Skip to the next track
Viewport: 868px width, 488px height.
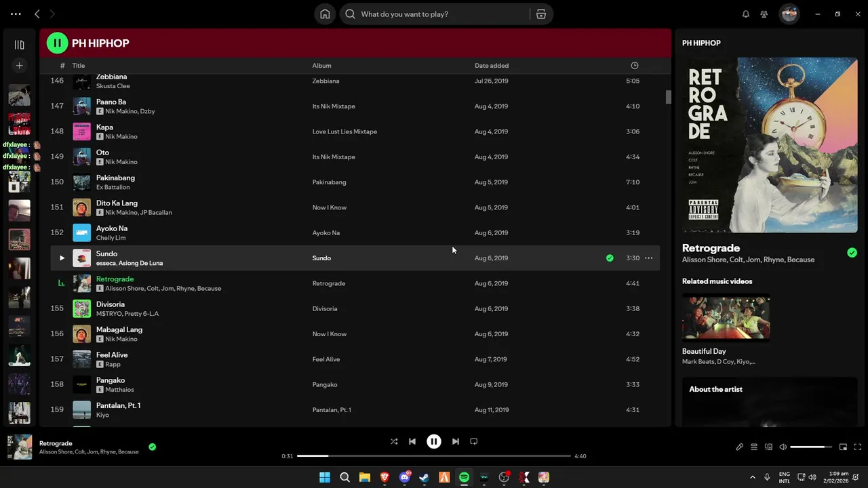click(456, 441)
